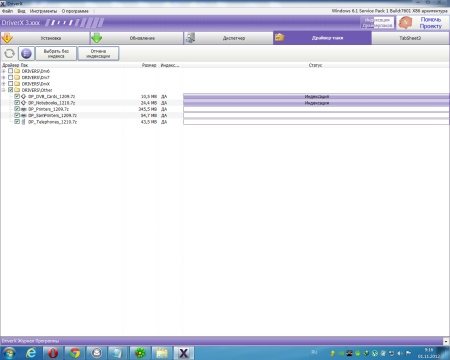Open the program log dropdown arrow at bottom right

[x=446, y=341]
